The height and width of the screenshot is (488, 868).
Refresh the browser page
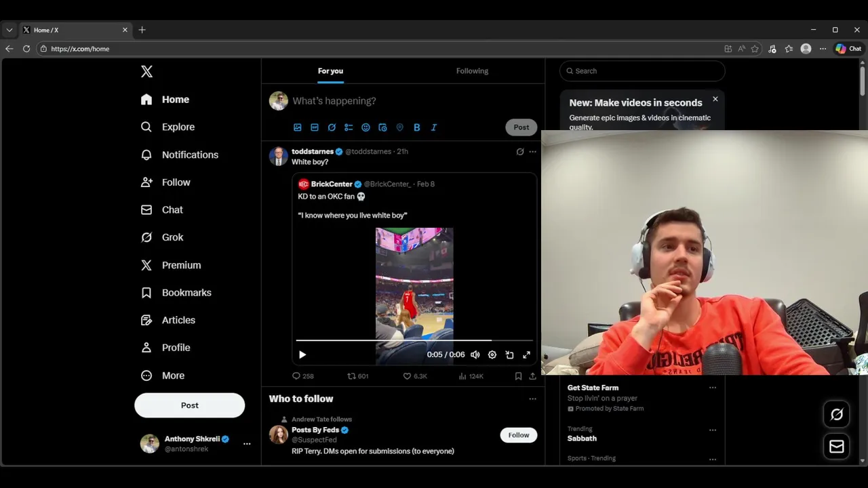click(26, 49)
